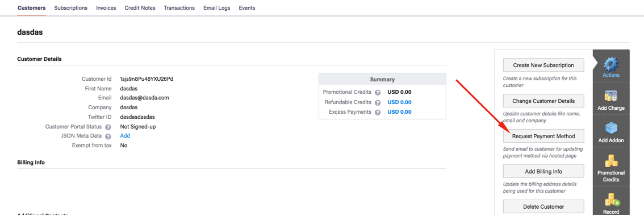Switch to the Subscriptions tab
This screenshot has height=215, width=644.
(70, 8)
